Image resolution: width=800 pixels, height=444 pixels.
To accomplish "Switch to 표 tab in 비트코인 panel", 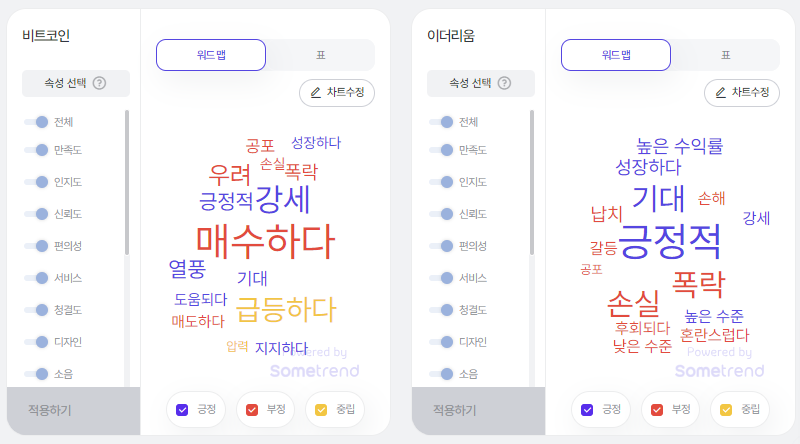I will [x=320, y=55].
